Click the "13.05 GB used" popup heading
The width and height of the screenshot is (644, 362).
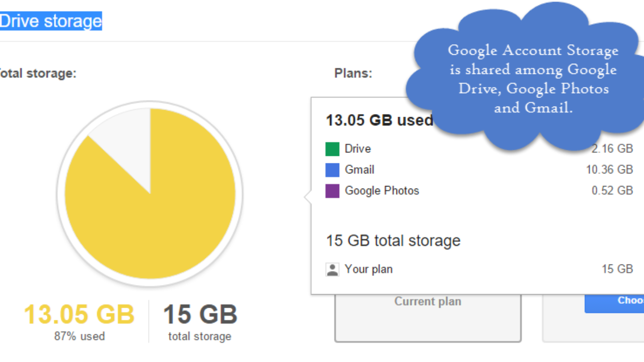pyautogui.click(x=379, y=121)
